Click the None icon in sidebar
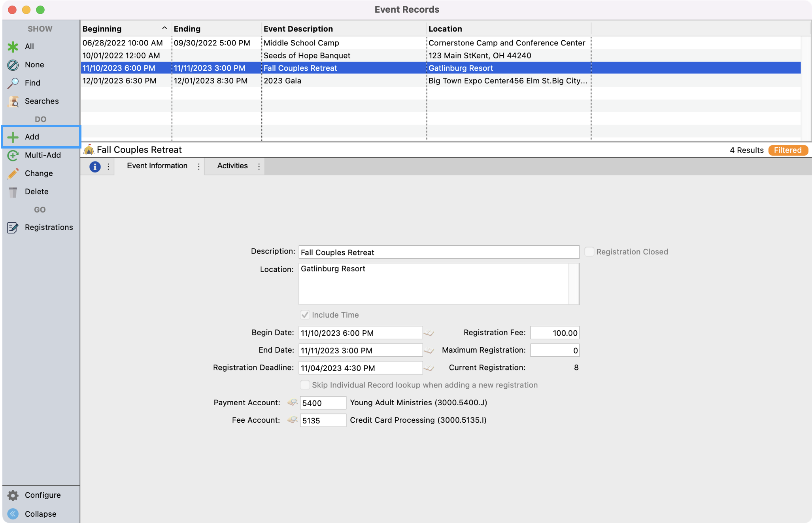812x523 pixels. [13, 65]
